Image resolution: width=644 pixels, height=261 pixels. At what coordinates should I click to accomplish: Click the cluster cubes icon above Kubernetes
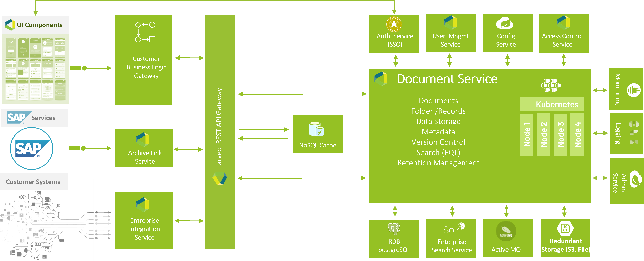[550, 85]
